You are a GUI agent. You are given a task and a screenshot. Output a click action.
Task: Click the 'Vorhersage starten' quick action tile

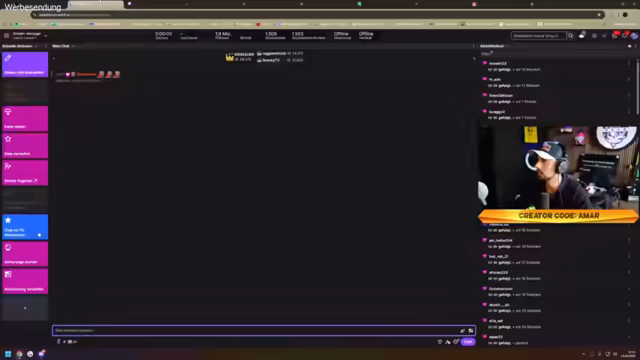tap(25, 254)
